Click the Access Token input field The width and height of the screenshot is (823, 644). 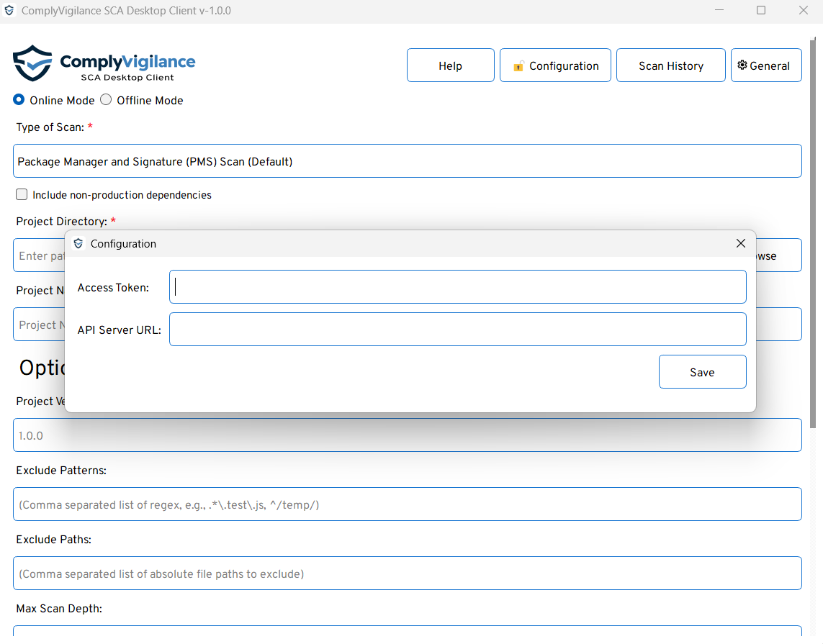(457, 287)
